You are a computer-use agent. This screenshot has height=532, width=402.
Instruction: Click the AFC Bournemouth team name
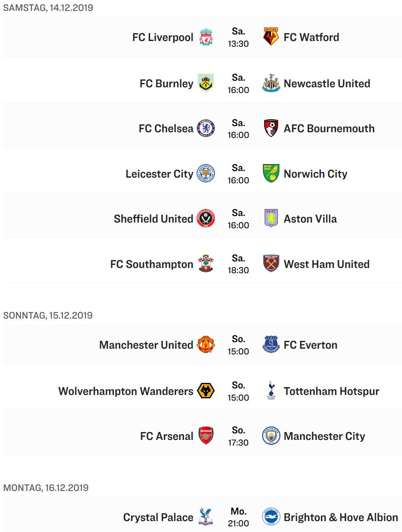pos(329,128)
